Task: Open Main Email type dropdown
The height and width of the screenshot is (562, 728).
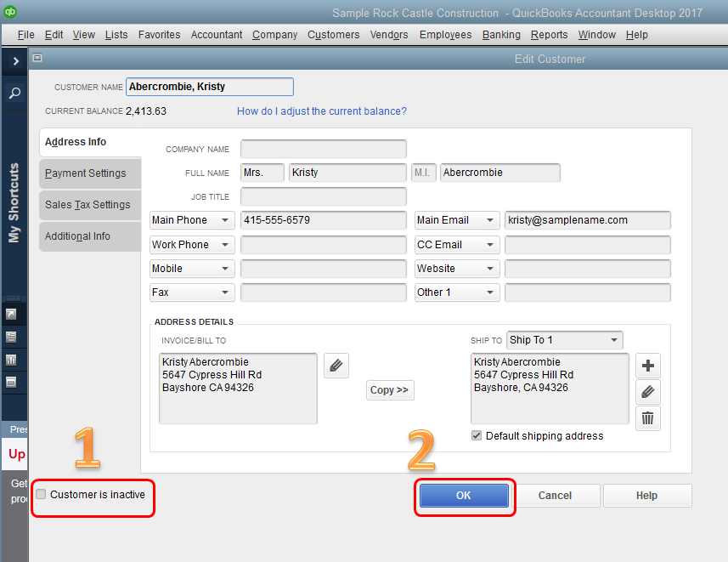Action: [x=457, y=220]
